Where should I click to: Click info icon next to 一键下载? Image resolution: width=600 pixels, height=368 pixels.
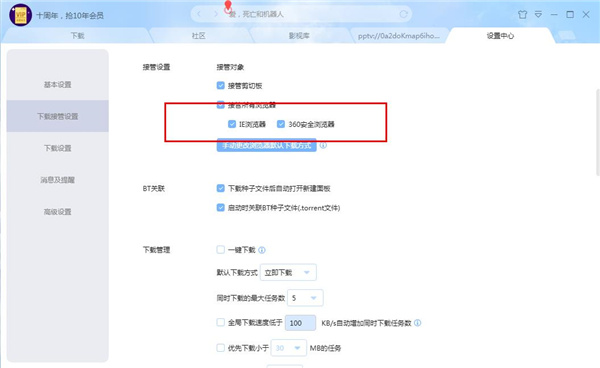pyautogui.click(x=262, y=250)
